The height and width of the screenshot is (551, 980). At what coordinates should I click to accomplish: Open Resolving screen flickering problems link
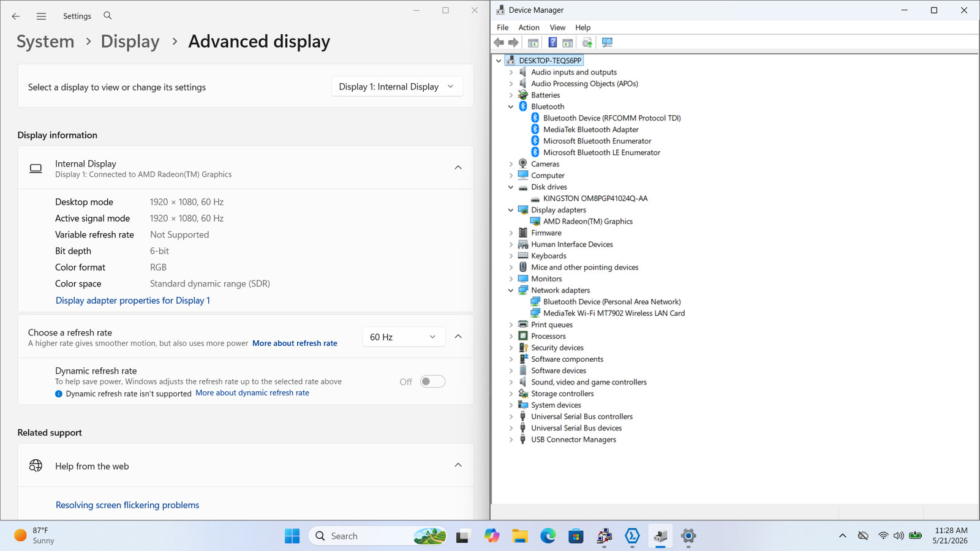127,505
